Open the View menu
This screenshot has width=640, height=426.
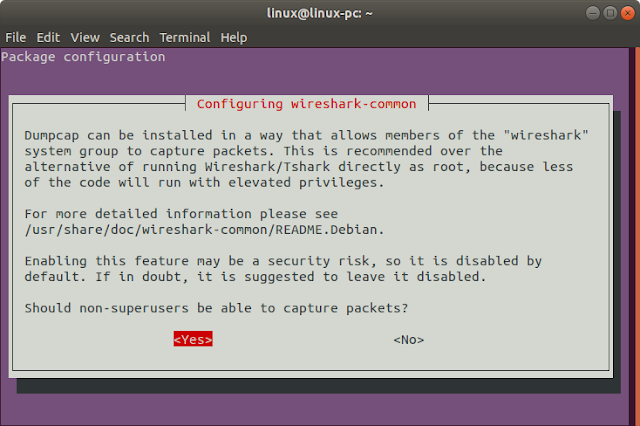pyautogui.click(x=85, y=38)
